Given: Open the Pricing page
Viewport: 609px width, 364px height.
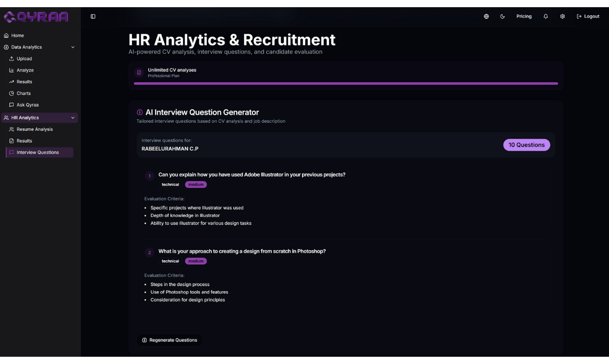Looking at the screenshot, I should point(524,16).
